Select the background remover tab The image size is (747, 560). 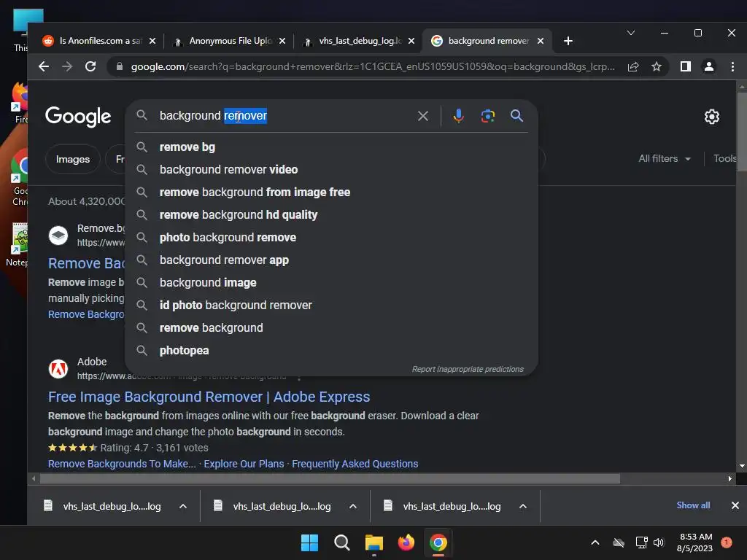coord(486,41)
